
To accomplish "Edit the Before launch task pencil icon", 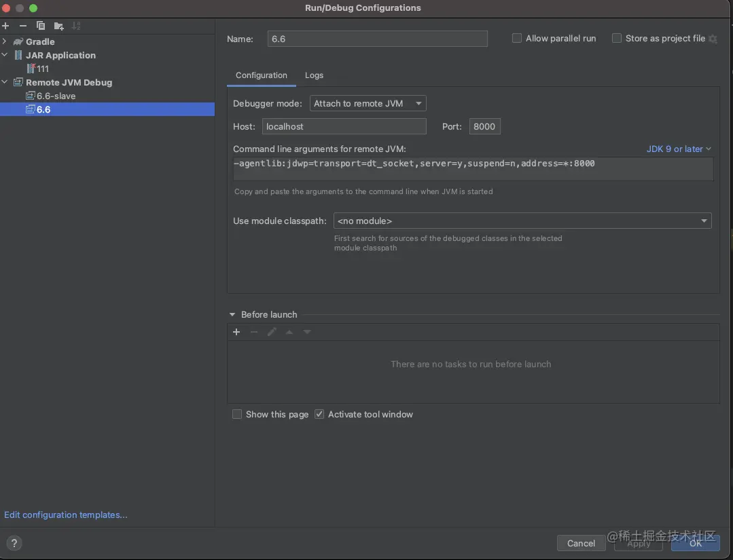I will (x=272, y=332).
